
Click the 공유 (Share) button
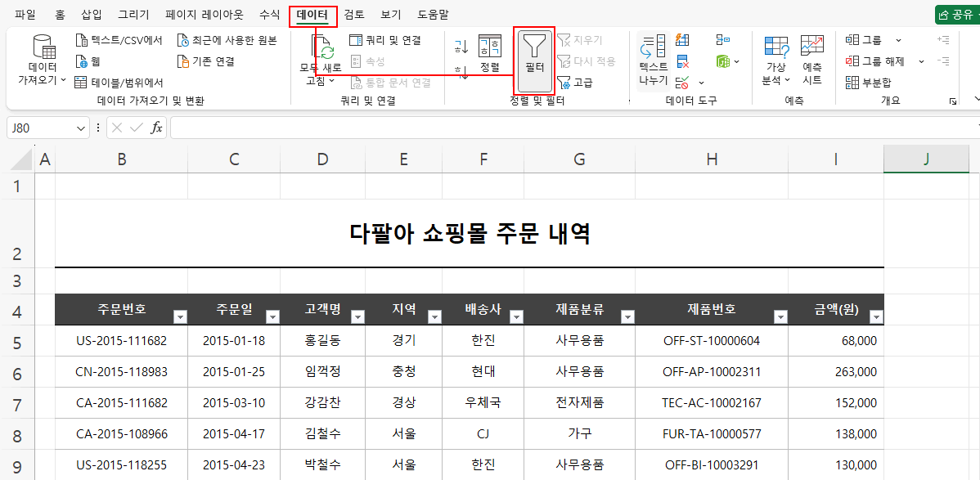[x=957, y=15]
